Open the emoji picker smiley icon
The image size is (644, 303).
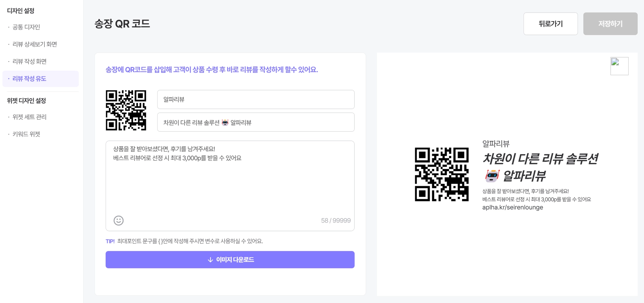(x=119, y=220)
